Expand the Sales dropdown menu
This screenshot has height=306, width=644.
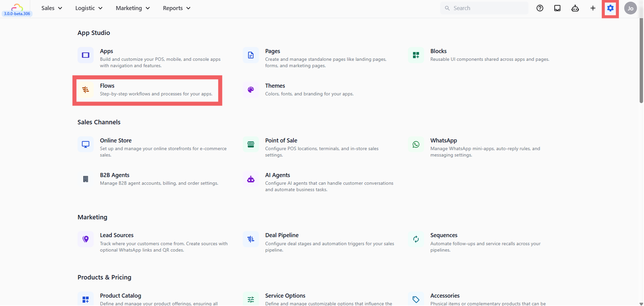(x=52, y=8)
